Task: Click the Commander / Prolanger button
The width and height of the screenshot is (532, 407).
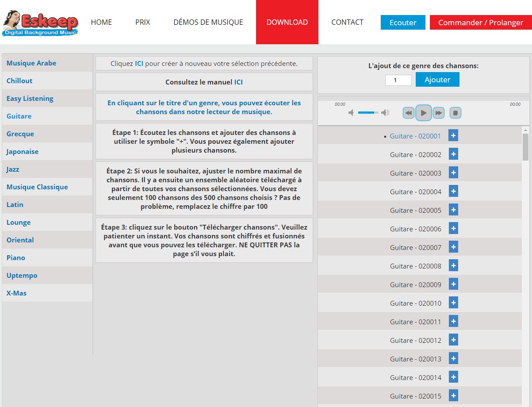Action: [x=481, y=23]
